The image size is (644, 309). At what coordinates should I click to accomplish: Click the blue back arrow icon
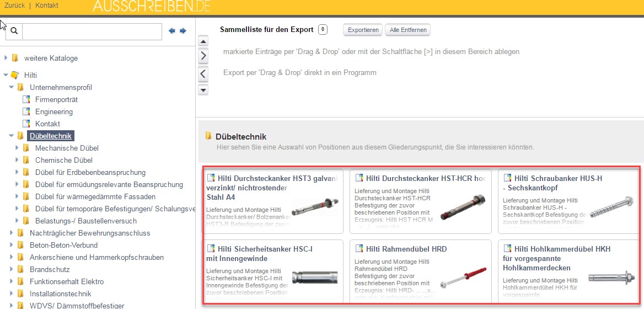click(172, 31)
